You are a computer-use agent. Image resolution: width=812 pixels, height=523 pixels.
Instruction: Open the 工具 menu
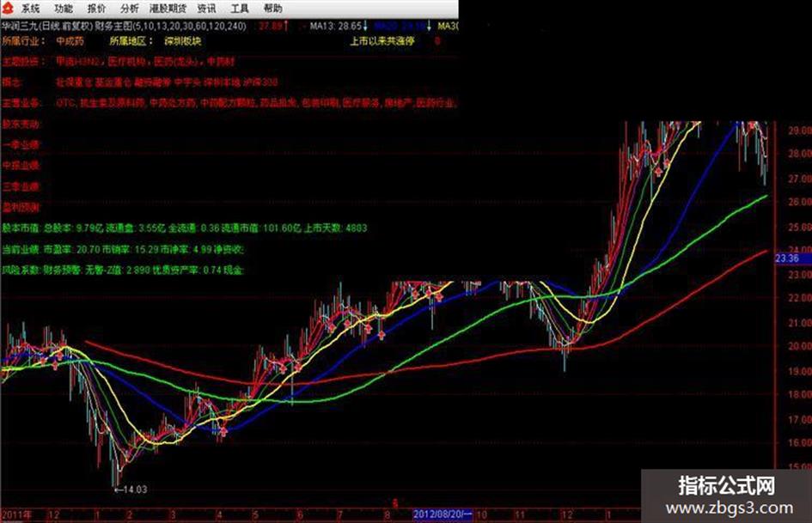click(x=239, y=9)
